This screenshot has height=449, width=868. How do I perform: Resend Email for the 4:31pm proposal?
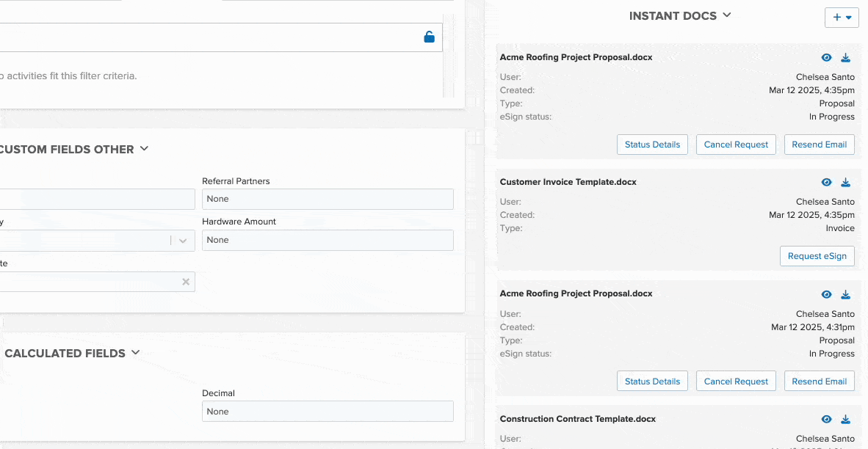(x=819, y=382)
